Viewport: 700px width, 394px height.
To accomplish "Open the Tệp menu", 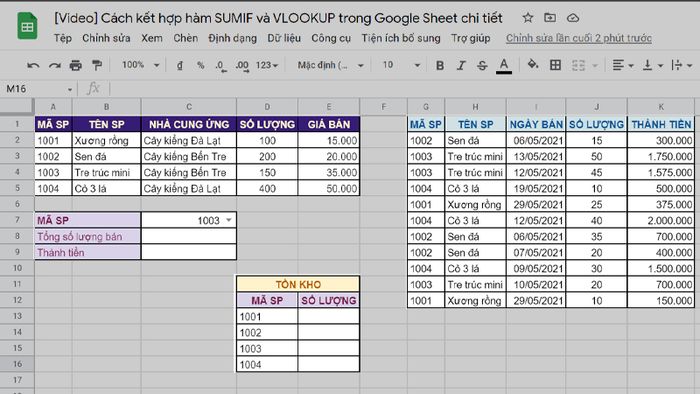I will coord(62,38).
